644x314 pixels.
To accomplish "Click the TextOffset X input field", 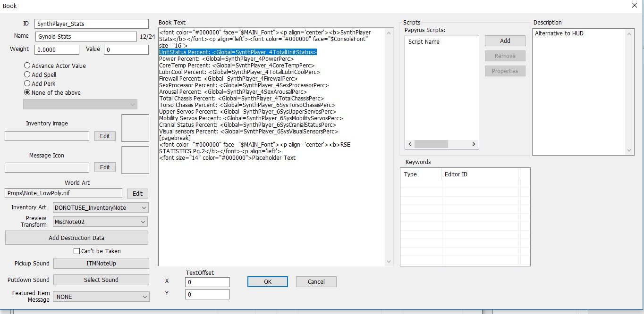I will click(208, 282).
